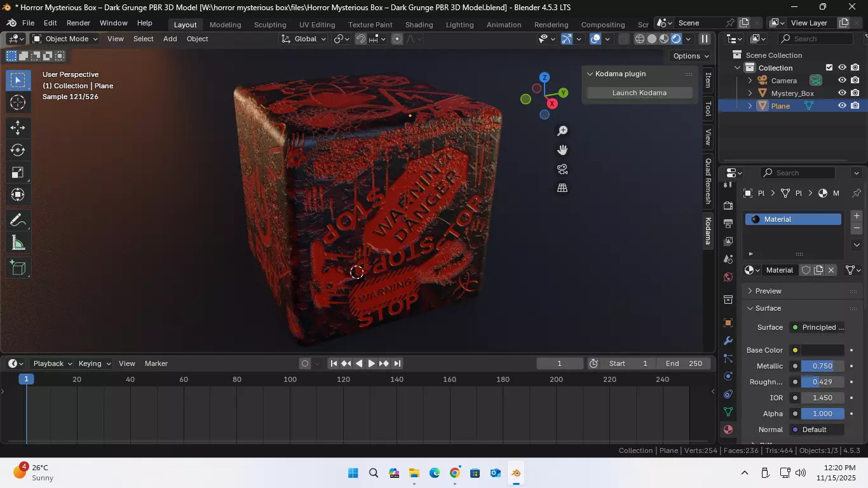Hide Mystery_Box in viewport

(842, 93)
